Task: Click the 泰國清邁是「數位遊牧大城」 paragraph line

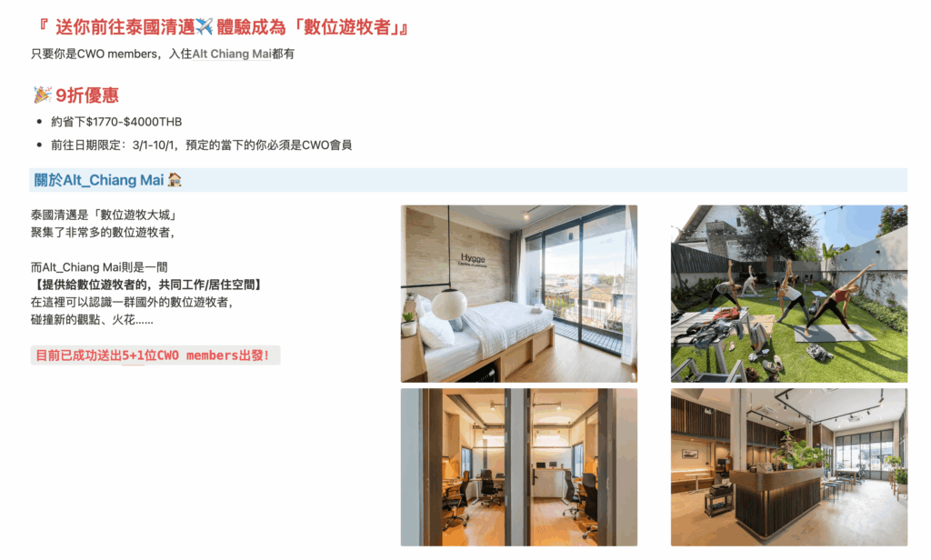Action: 104,215
